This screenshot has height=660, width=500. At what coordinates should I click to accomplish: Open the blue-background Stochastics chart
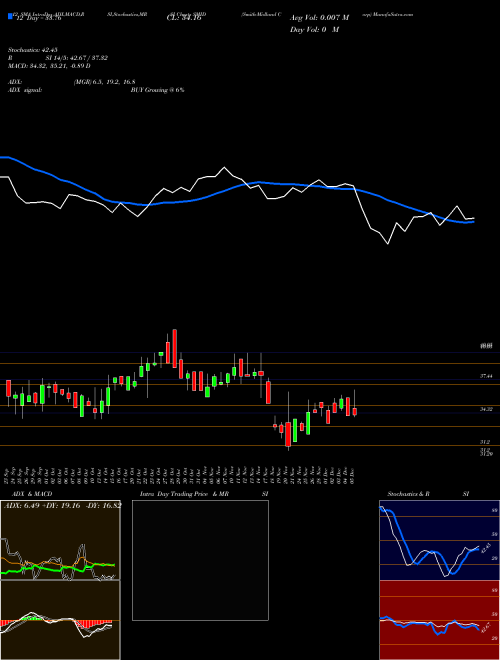pos(439,540)
